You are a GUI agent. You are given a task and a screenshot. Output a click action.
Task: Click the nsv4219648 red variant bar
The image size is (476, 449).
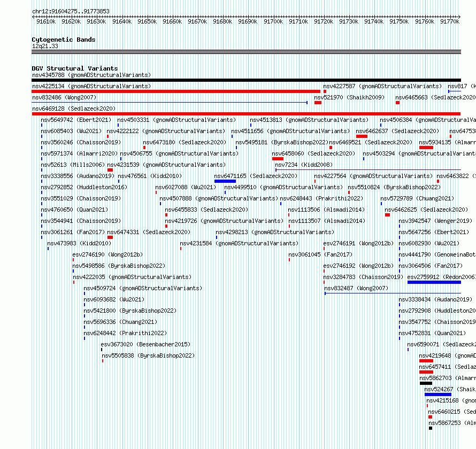tap(426, 361)
